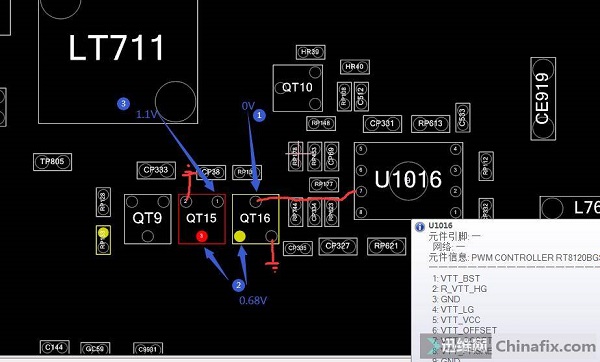Click the blue marker 3 near 1.1V

click(x=123, y=103)
